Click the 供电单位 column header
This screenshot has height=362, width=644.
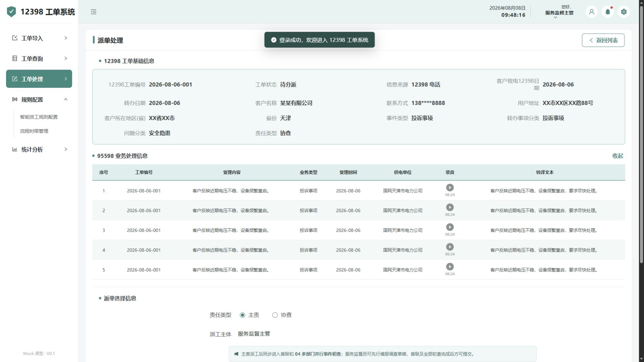coord(403,172)
